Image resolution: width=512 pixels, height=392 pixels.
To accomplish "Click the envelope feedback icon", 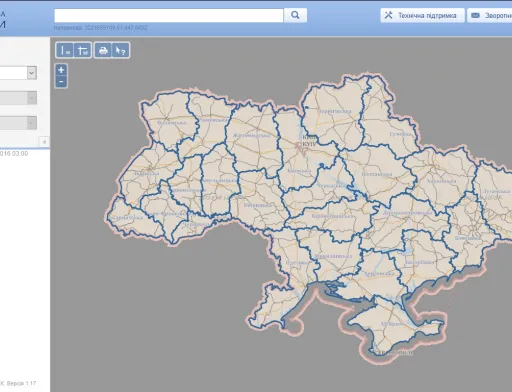I will (475, 15).
